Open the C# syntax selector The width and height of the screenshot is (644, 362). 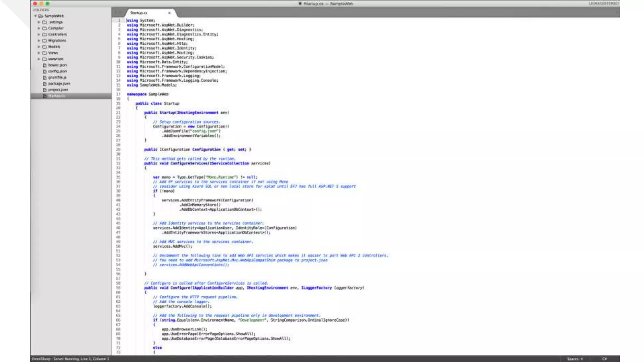pos(604,359)
